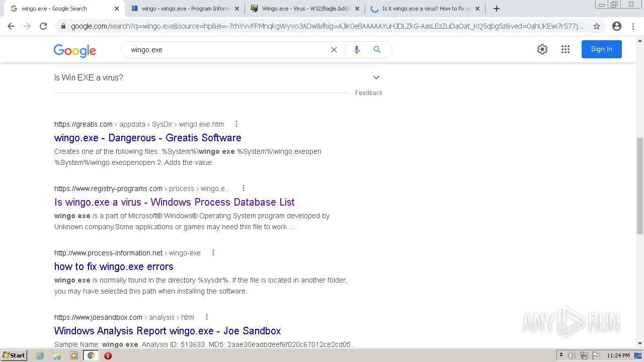The height and width of the screenshot is (362, 644).
Task: Open three-dot options for greatis.com result
Action: pyautogui.click(x=236, y=124)
